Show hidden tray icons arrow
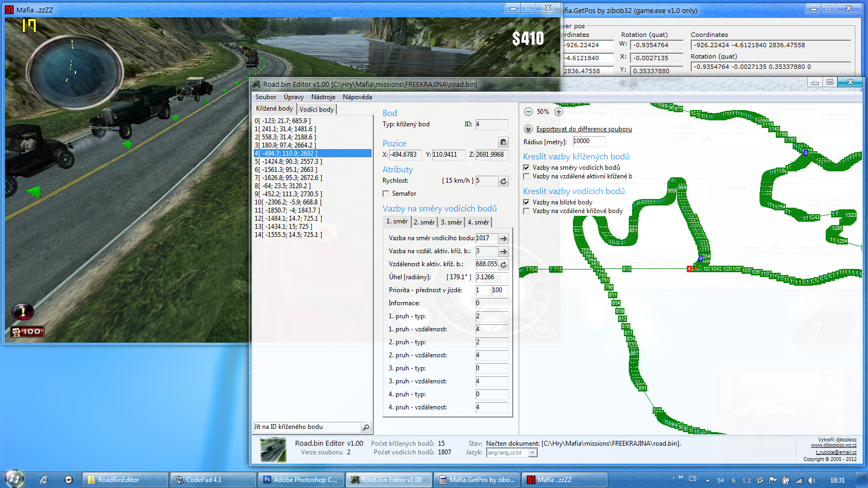Image resolution: width=868 pixels, height=488 pixels. point(707,480)
